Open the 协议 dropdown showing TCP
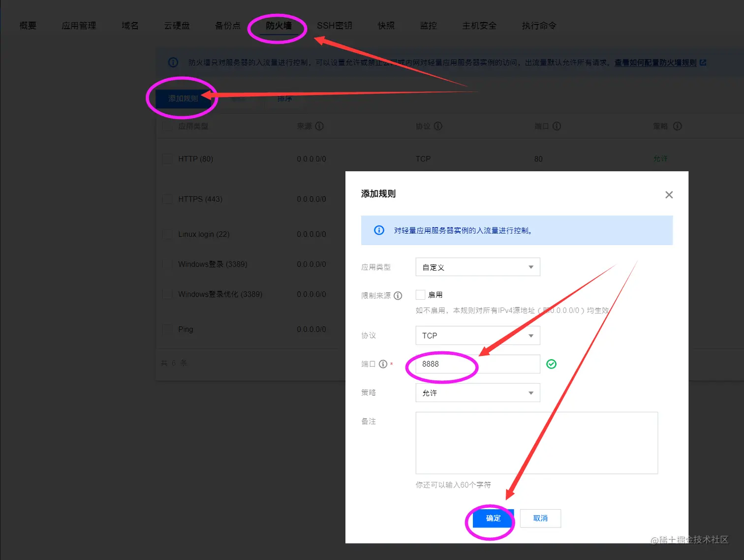Screen dimensions: 744x560 (478, 336)
